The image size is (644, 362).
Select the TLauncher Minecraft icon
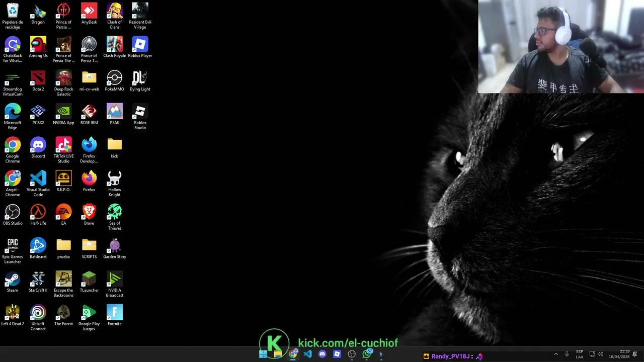tap(89, 282)
